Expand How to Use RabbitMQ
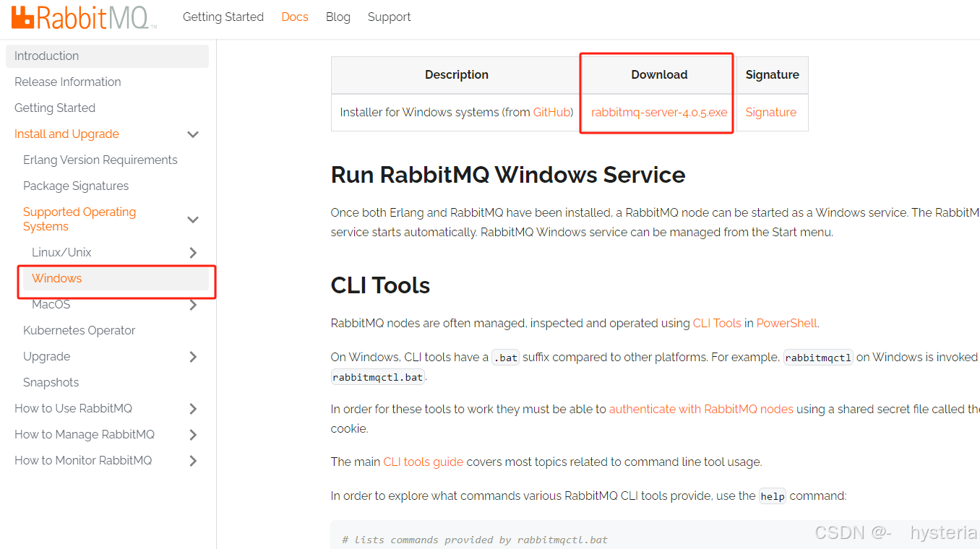The width and height of the screenshot is (980, 549). click(x=193, y=408)
